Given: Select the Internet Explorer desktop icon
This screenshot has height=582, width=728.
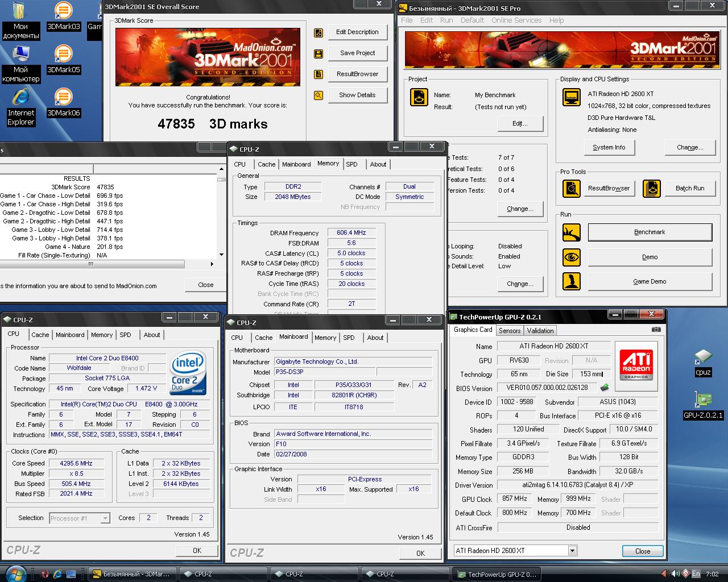Looking at the screenshot, I should [x=21, y=107].
